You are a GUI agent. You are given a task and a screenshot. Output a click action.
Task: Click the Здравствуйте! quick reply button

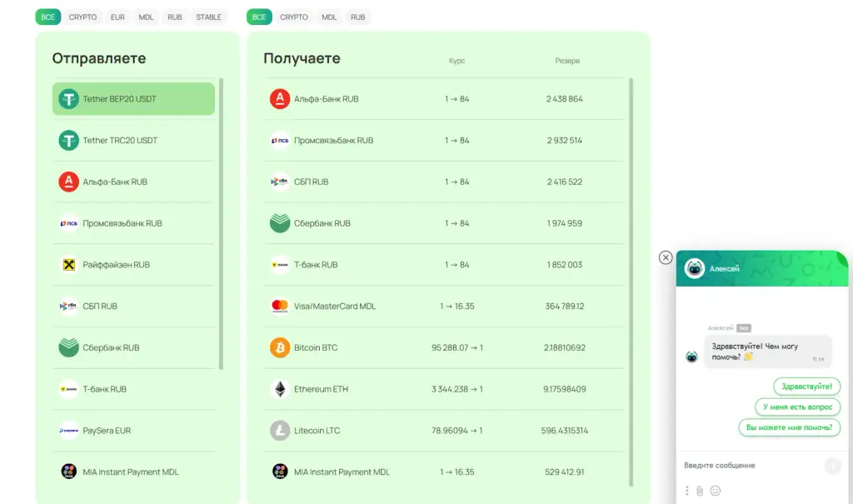(x=806, y=387)
